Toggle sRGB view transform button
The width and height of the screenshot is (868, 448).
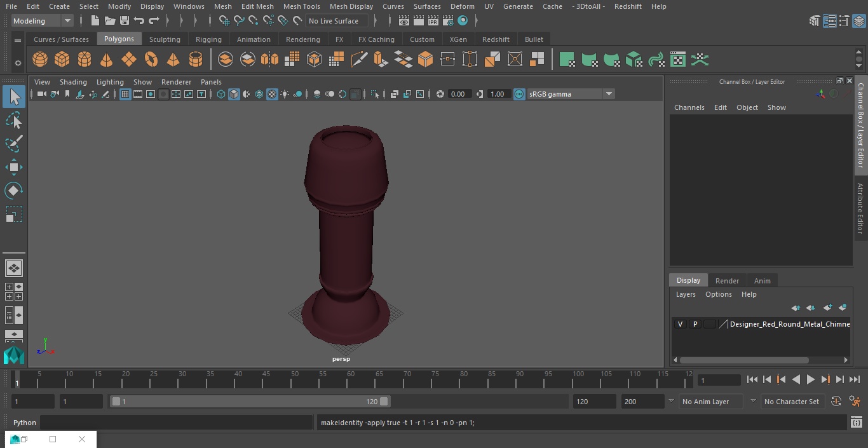click(519, 94)
